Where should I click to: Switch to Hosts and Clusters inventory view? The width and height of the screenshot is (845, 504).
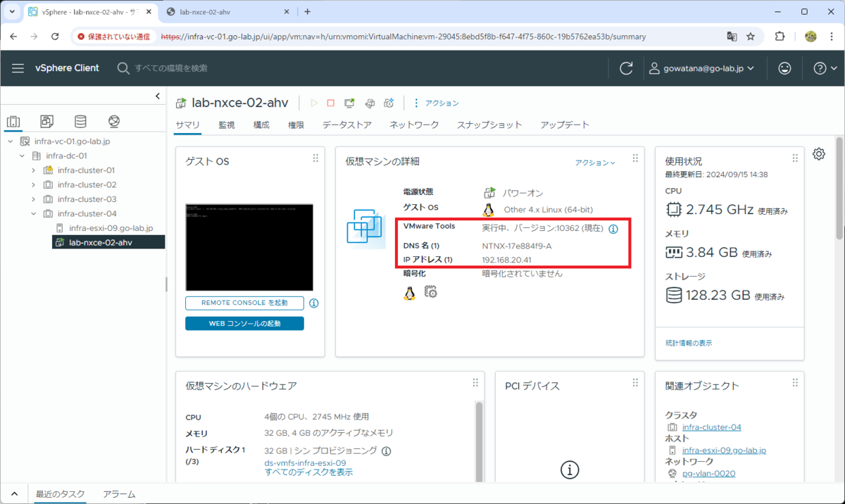pos(13,122)
